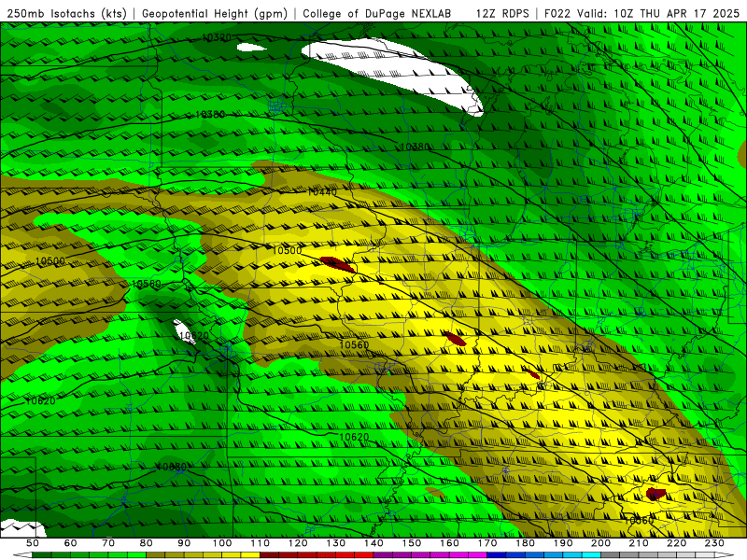Click the '250mb Isotachs (kts)' title text
Image resolution: width=747 pixels, height=560 pixels.
click(67, 14)
